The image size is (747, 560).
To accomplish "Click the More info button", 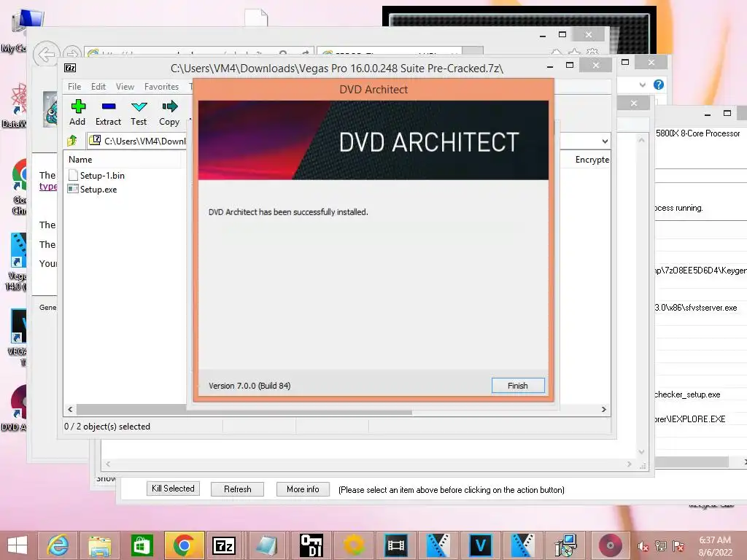I will tap(303, 489).
